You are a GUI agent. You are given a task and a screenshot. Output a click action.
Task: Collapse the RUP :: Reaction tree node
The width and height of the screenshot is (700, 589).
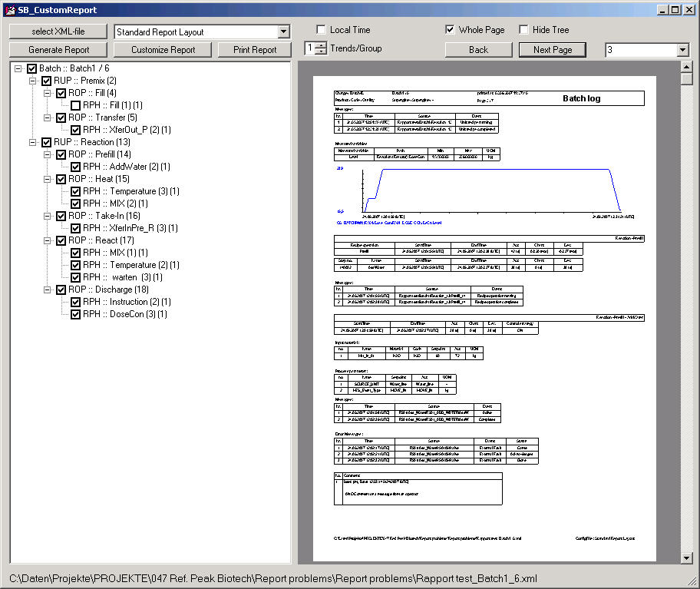(33, 142)
